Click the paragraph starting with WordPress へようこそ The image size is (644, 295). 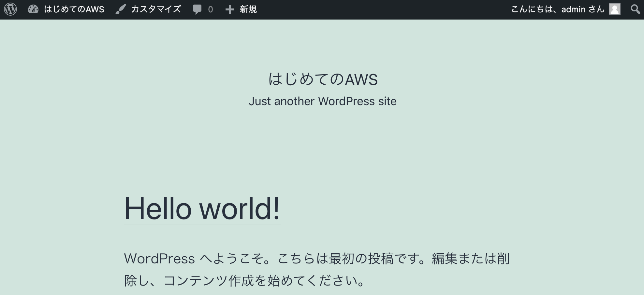317,269
